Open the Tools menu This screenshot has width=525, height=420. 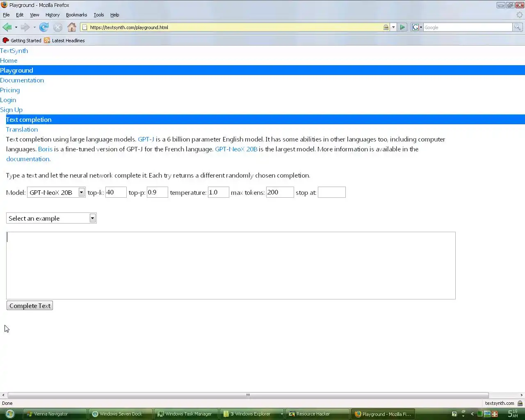[x=99, y=15]
